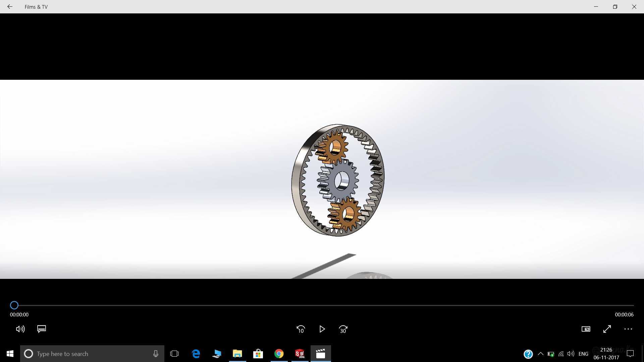
Task: Jump to the middle of the seek bar
Action: (322, 305)
